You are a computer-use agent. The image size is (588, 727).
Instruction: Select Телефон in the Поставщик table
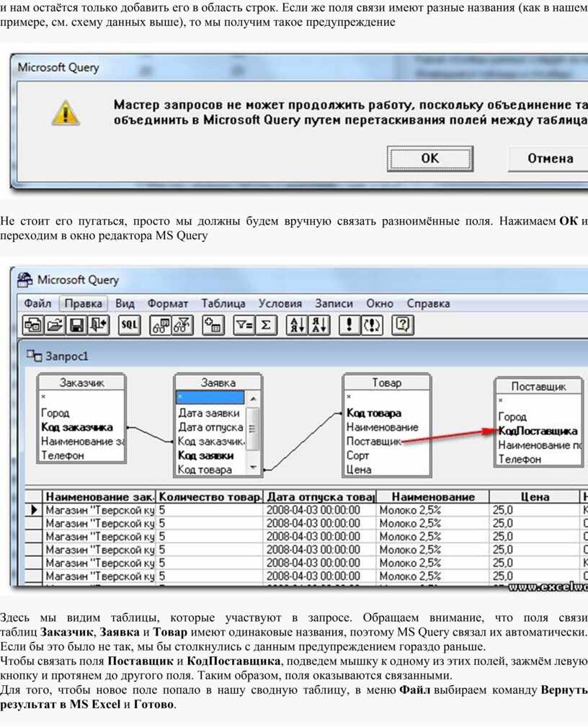point(520,459)
